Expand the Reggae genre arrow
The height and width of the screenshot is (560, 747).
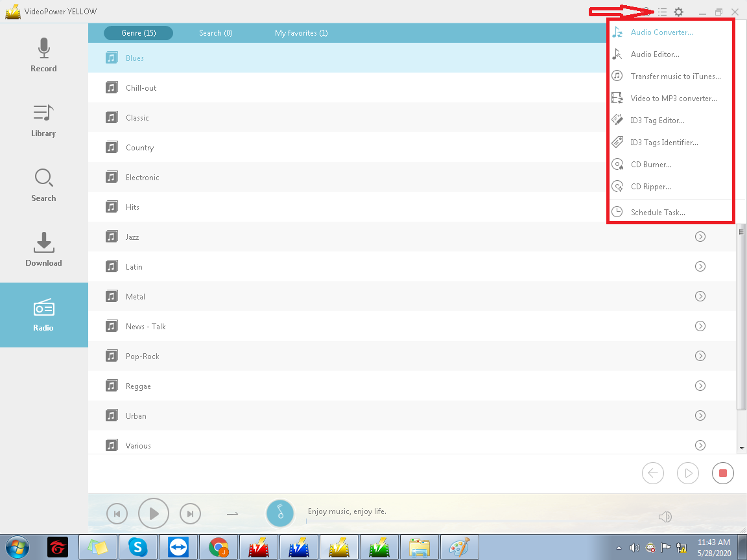[x=700, y=386]
